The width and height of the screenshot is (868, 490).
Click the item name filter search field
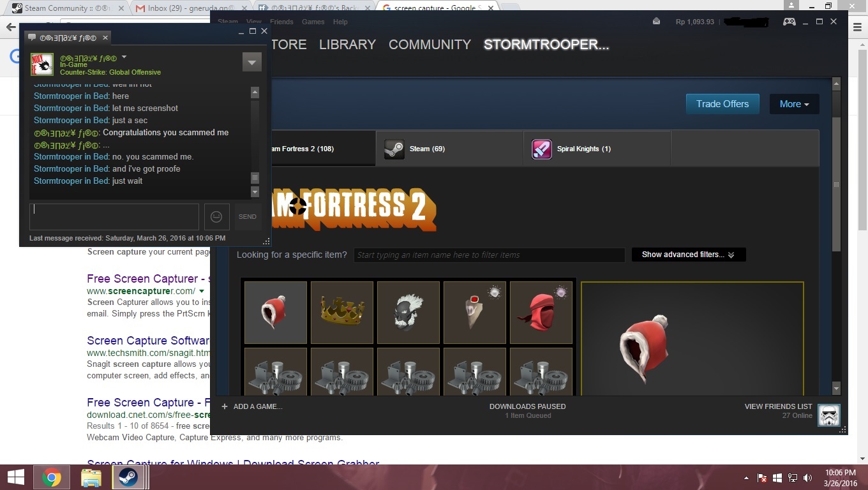click(489, 255)
